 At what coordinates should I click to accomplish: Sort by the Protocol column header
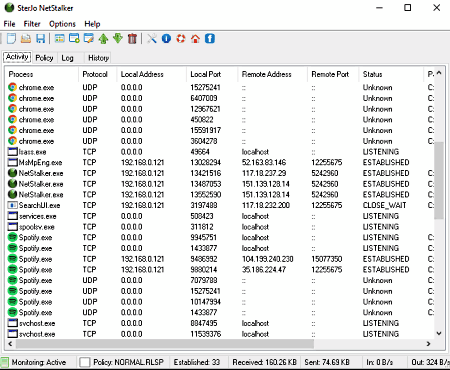pyautogui.click(x=97, y=74)
